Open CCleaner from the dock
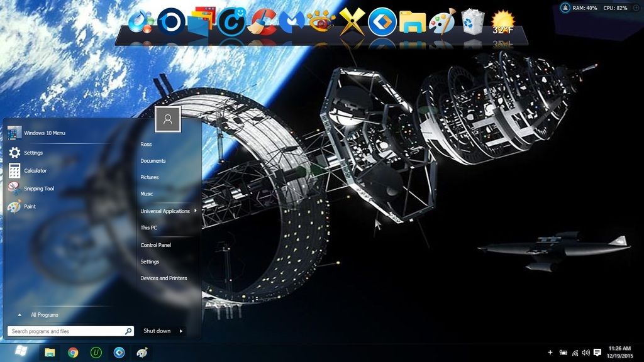Viewport: 644px width, 362px height. pyautogui.click(x=264, y=22)
